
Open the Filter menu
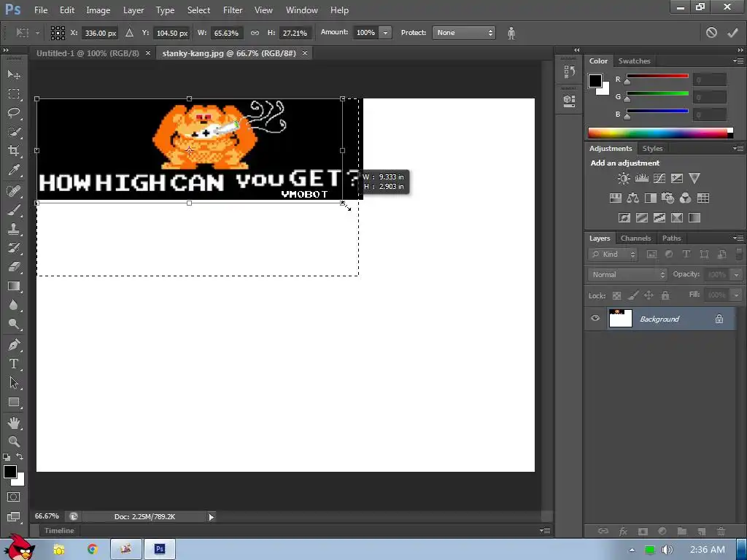(233, 10)
